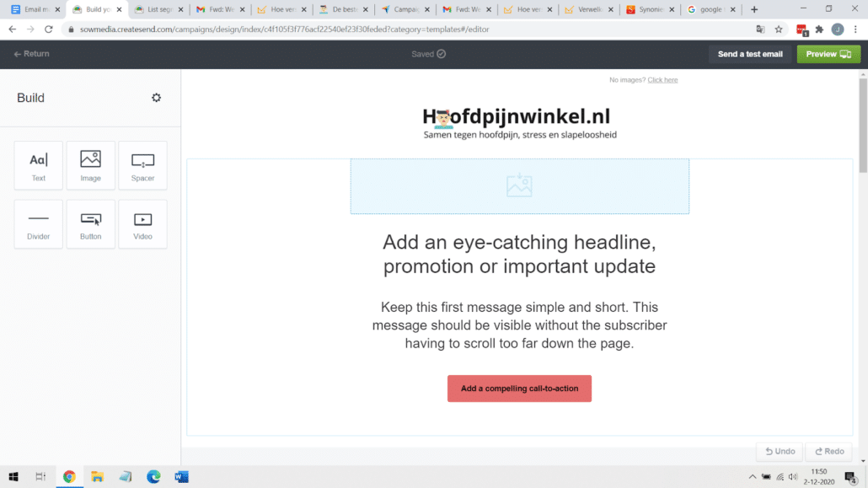Open the Chrome profile avatar
The height and width of the screenshot is (488, 868).
click(838, 29)
